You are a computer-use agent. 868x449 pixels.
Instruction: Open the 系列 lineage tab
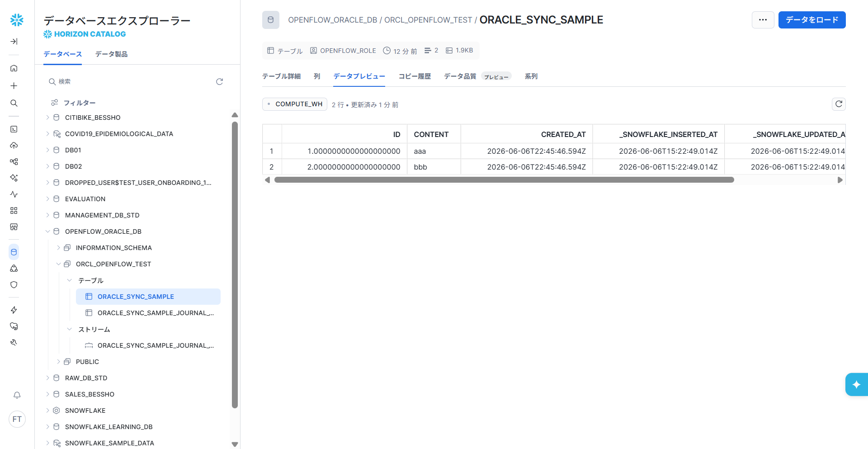[531, 76]
